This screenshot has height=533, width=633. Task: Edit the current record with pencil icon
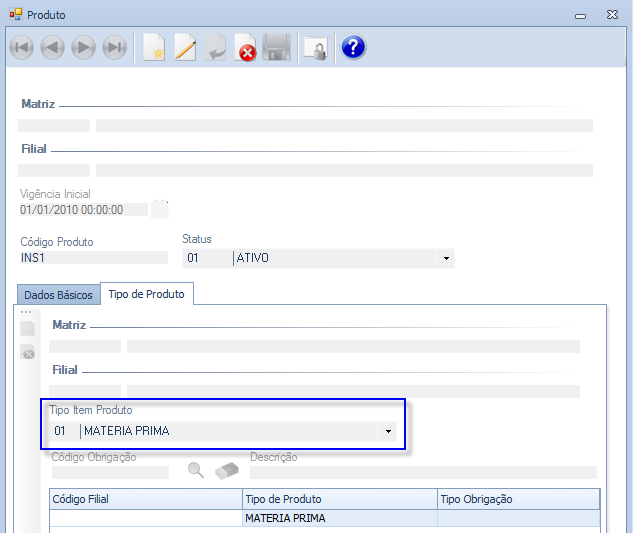pyautogui.click(x=185, y=48)
